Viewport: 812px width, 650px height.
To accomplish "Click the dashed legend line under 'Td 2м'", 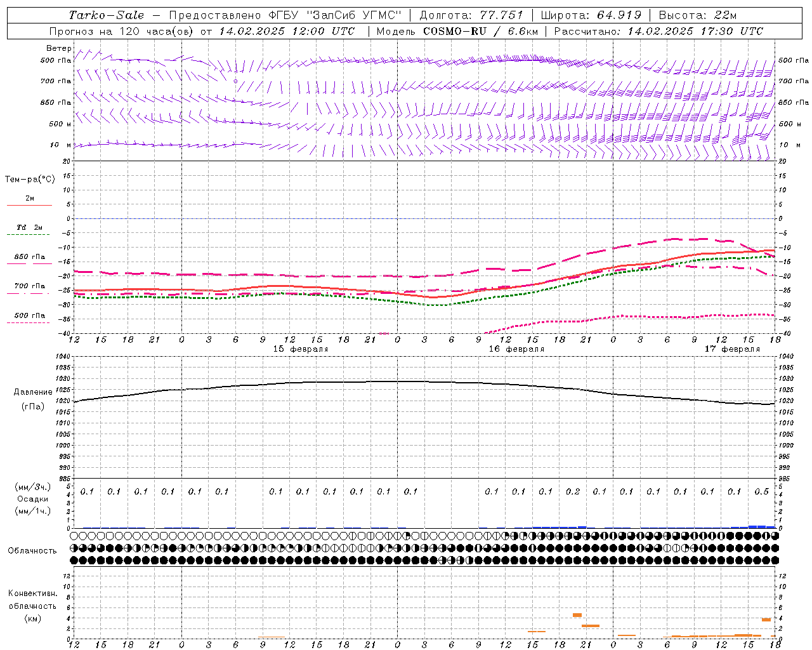I will (29, 235).
